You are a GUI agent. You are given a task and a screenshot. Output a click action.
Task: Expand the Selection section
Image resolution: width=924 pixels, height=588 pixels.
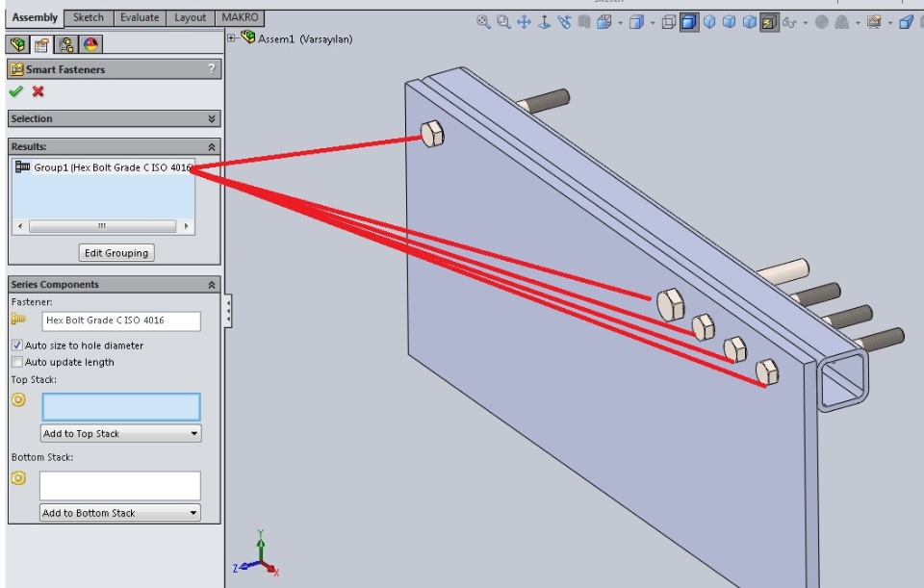212,118
